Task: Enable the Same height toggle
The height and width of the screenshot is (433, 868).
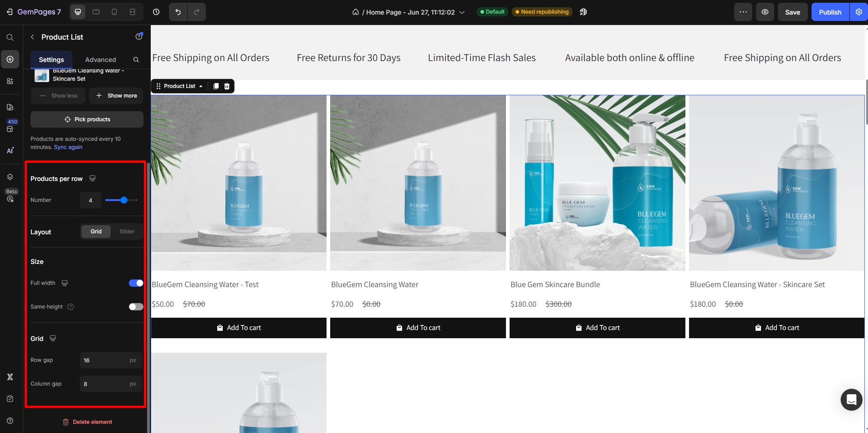Action: pyautogui.click(x=136, y=307)
